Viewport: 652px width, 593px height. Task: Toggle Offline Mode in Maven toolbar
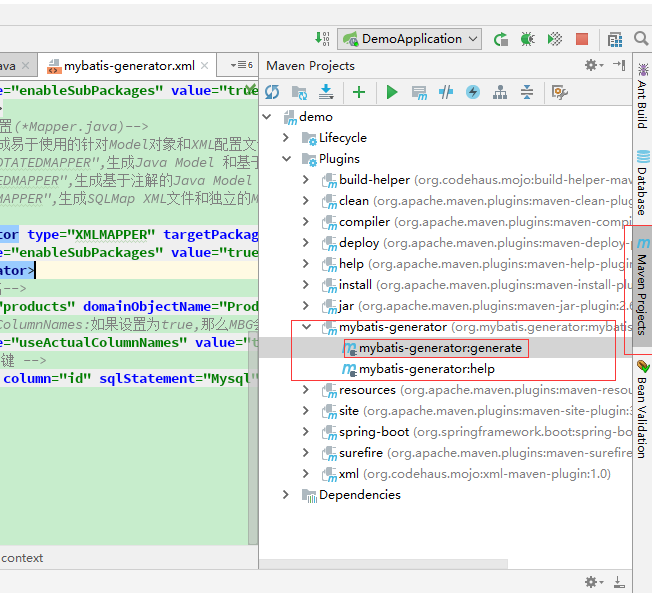click(446, 92)
